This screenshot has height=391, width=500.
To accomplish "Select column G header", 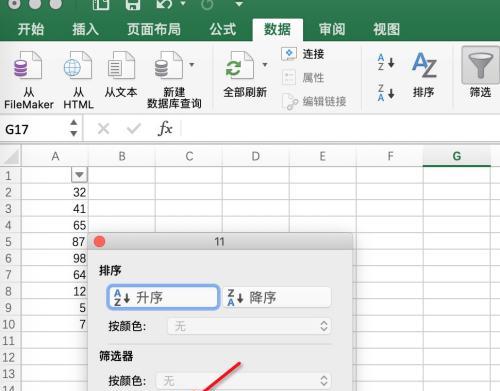I will pos(457,156).
